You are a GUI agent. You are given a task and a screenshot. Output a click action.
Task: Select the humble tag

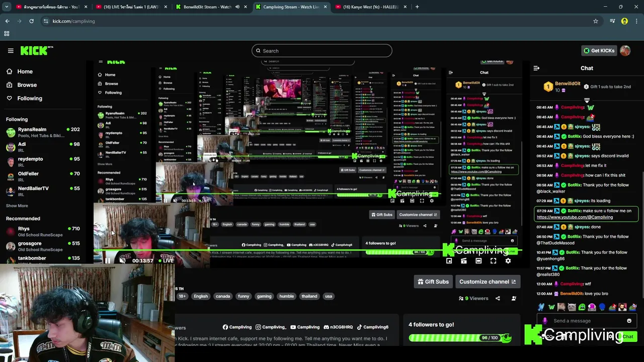point(287,296)
